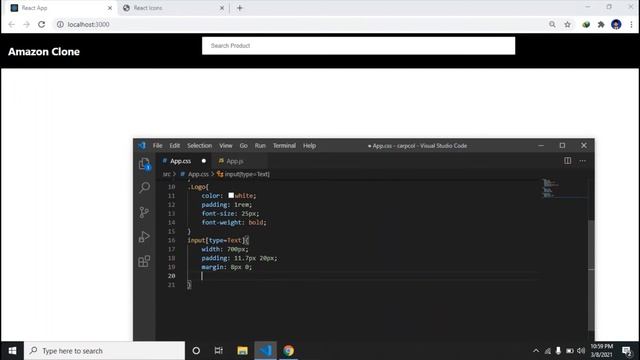Open the Chrome extensions puzzle icon
The image size is (640, 360).
click(x=601, y=24)
